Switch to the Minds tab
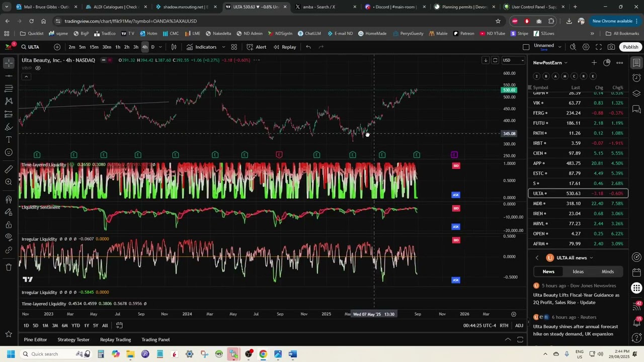 tap(608, 271)
